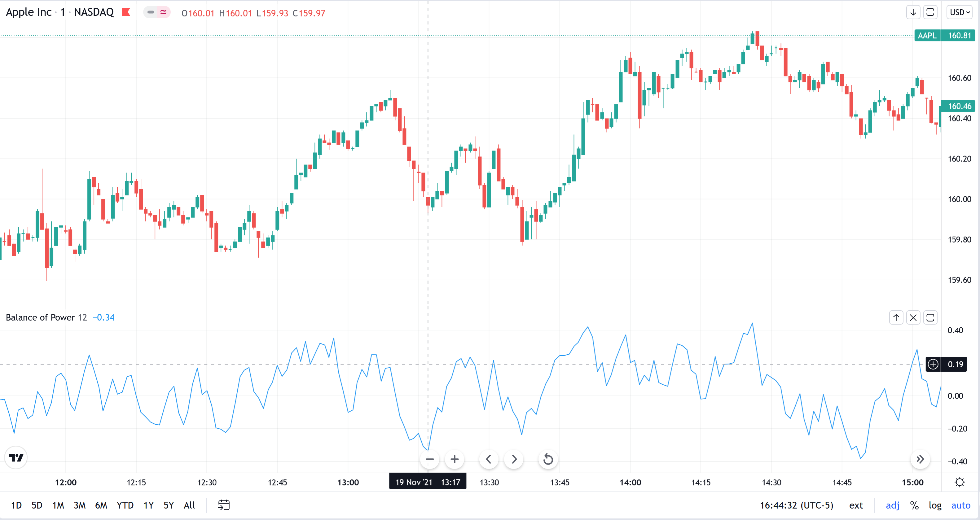
Task: Toggle percent scale (%)
Action: coord(914,505)
